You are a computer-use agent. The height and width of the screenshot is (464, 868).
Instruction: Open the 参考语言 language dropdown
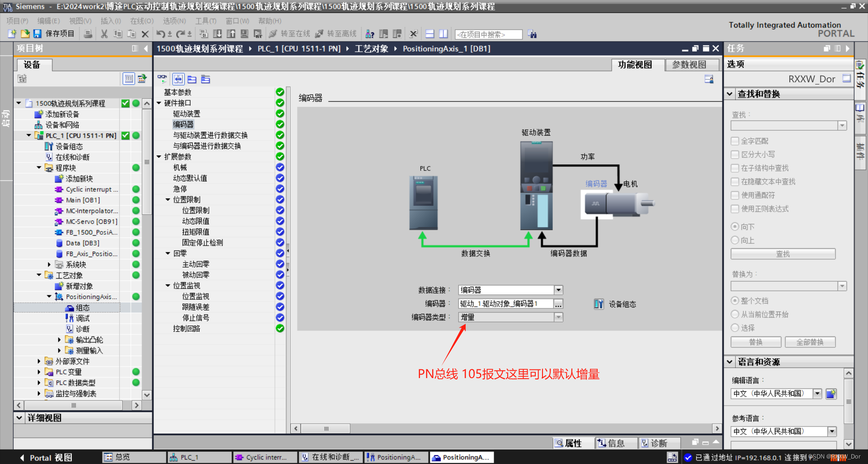click(832, 431)
